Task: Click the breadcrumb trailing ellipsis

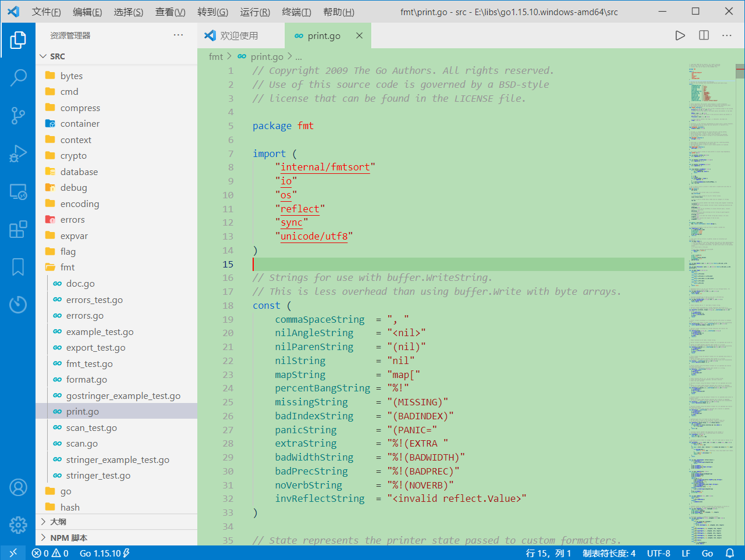Action: click(299, 56)
